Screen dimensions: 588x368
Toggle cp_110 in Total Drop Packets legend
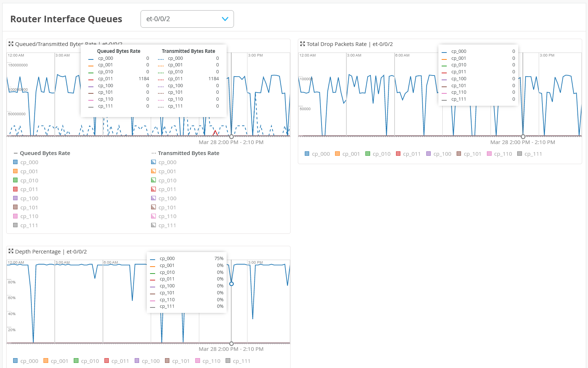click(x=500, y=154)
